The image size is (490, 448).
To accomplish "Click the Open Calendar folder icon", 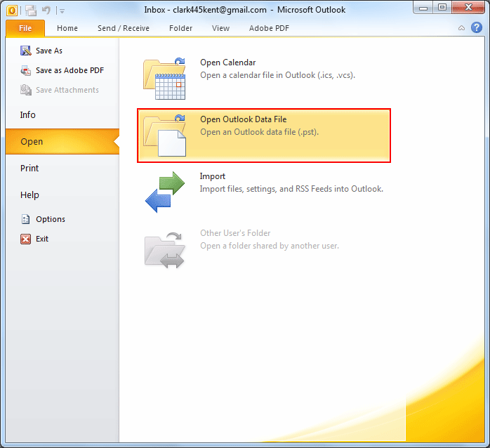I will pyautogui.click(x=164, y=79).
